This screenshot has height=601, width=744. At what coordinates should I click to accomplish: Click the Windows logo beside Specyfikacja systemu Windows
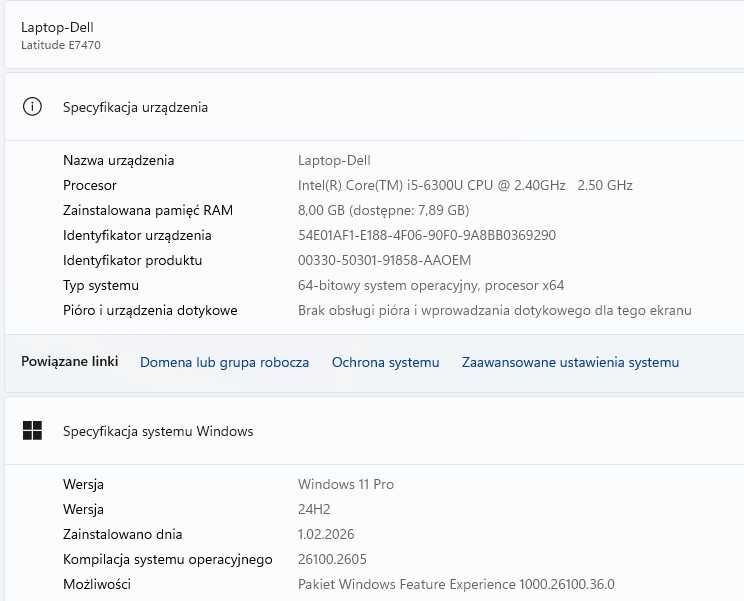[32, 431]
